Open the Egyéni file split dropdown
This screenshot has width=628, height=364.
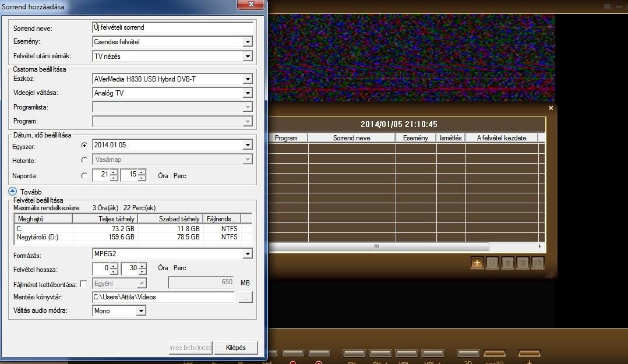(142, 283)
